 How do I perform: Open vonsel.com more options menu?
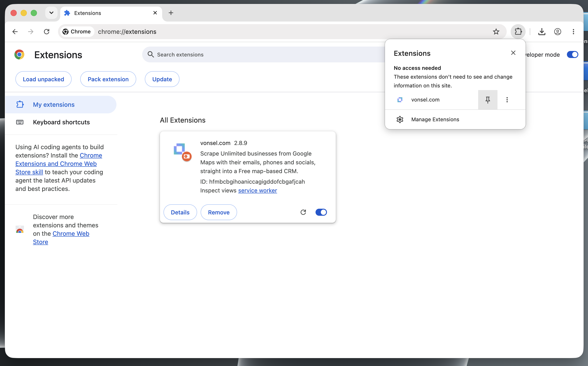tap(507, 100)
